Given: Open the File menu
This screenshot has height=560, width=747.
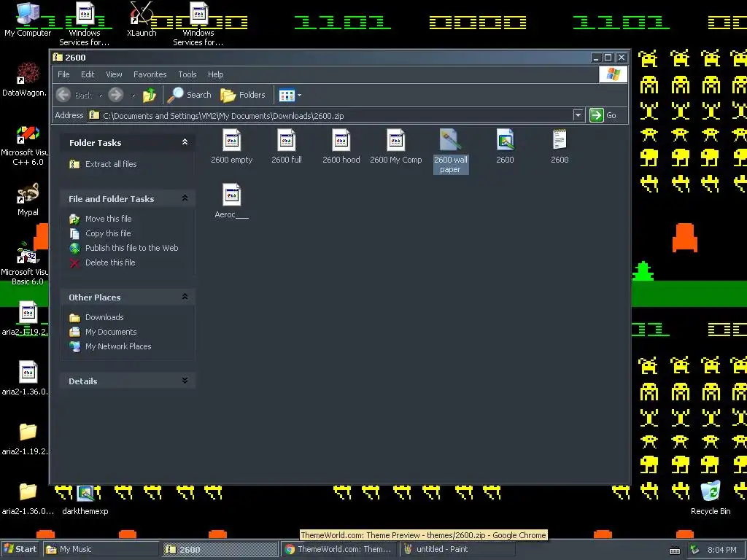Looking at the screenshot, I should click(x=63, y=74).
